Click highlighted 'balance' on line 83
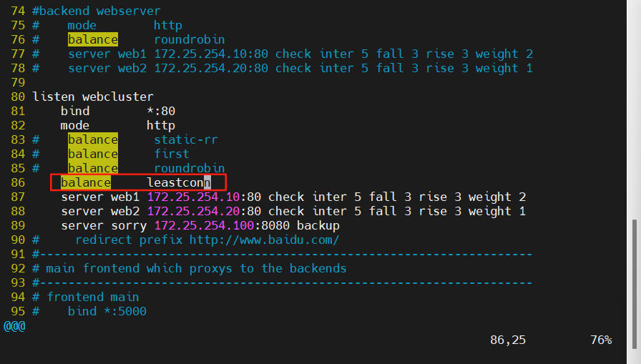The image size is (641, 364). tap(93, 139)
